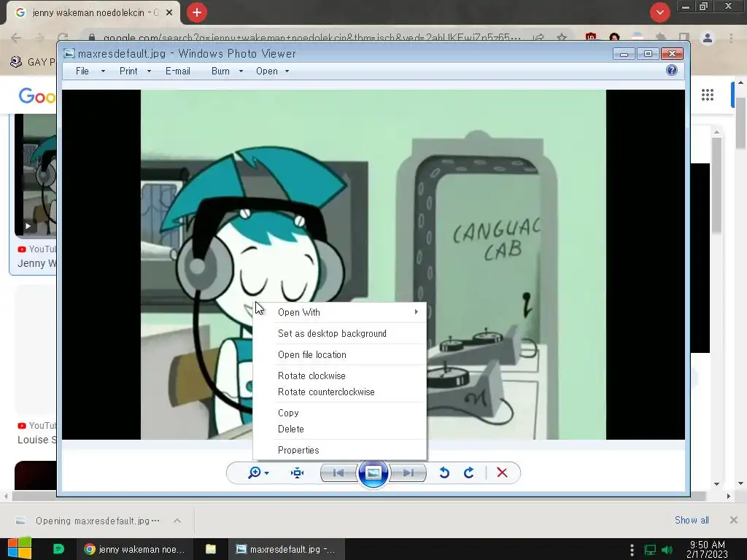Rotate image counterclockwise using toolbar arrow
Viewport: 747px width, 560px height.
click(x=444, y=472)
